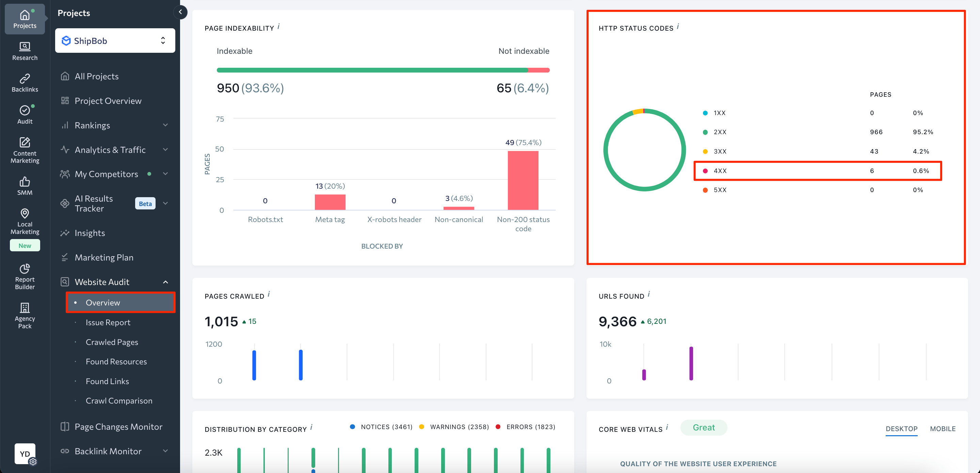Click the Website Audit magnifier icon
The width and height of the screenshot is (980, 473).
(x=65, y=282)
